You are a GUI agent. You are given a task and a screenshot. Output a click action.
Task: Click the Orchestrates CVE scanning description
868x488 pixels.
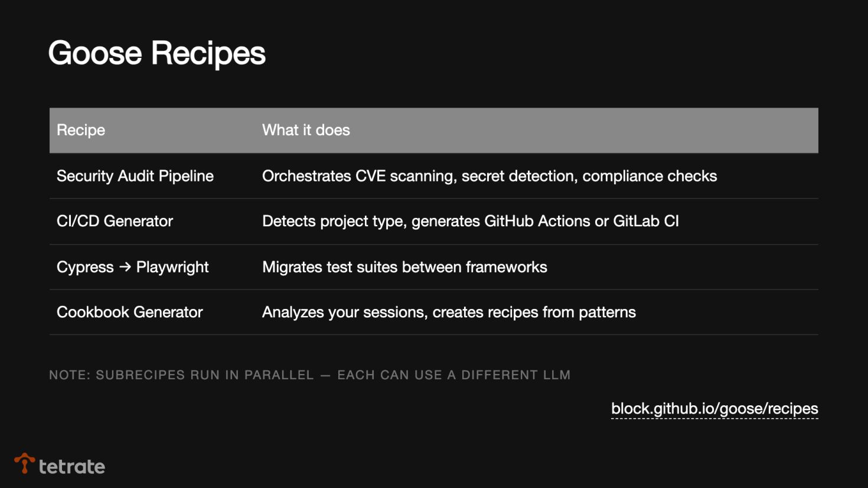tap(489, 176)
